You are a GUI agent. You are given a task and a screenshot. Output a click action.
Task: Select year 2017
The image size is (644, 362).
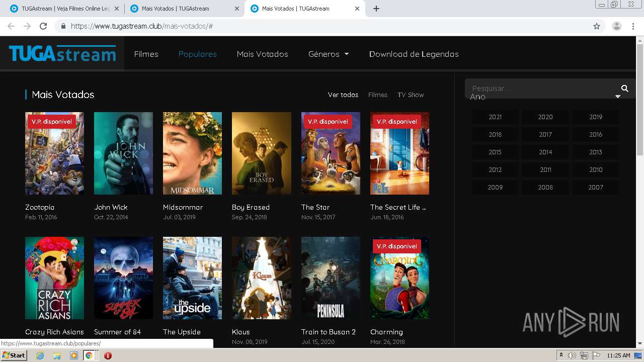(x=545, y=134)
